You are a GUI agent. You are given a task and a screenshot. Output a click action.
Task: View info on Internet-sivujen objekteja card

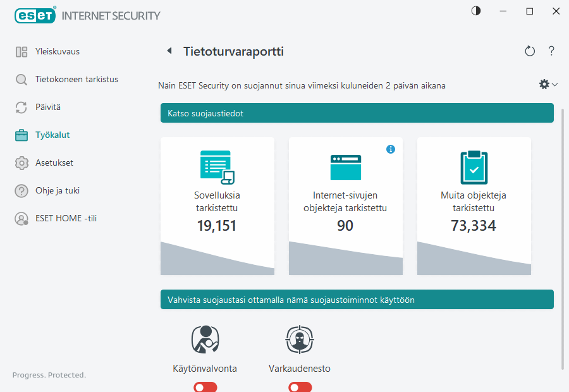pos(391,149)
